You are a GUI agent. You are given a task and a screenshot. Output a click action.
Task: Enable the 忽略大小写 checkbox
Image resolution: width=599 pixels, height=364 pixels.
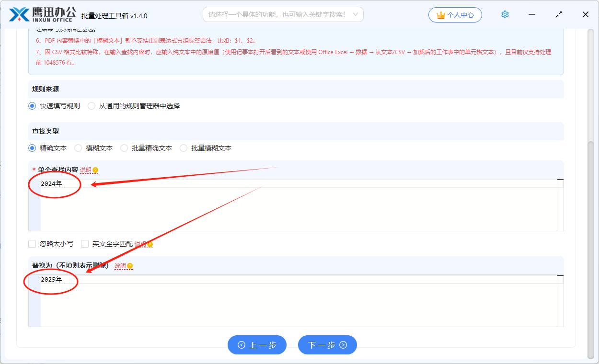point(32,244)
